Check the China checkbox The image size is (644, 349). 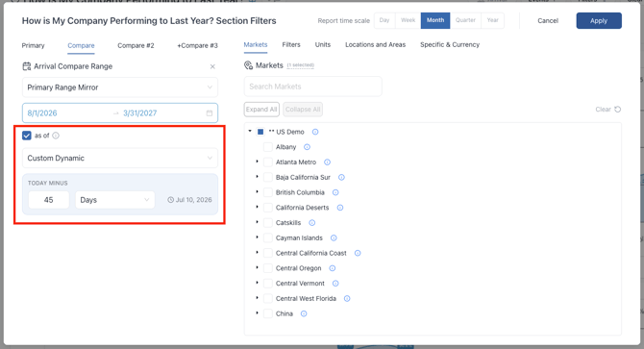[x=268, y=313]
